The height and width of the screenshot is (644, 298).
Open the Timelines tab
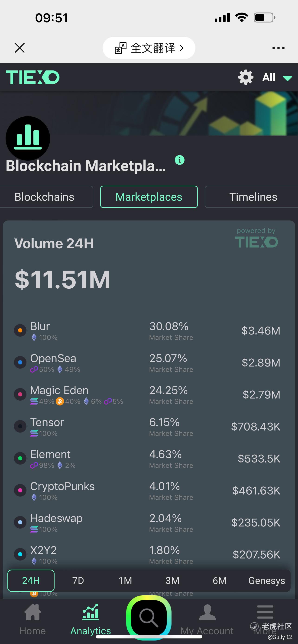[253, 197]
